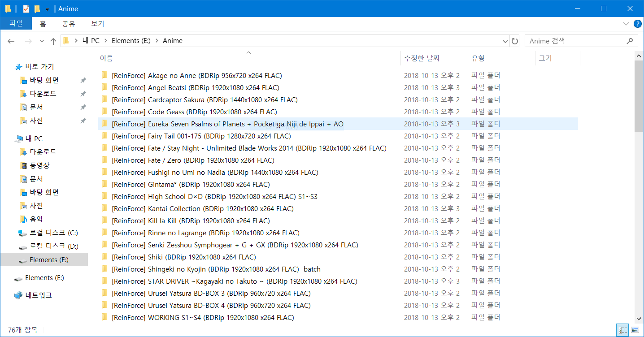The image size is (644, 337).
Task: Select Rinne no Lagrange folder name
Action: [x=205, y=233]
